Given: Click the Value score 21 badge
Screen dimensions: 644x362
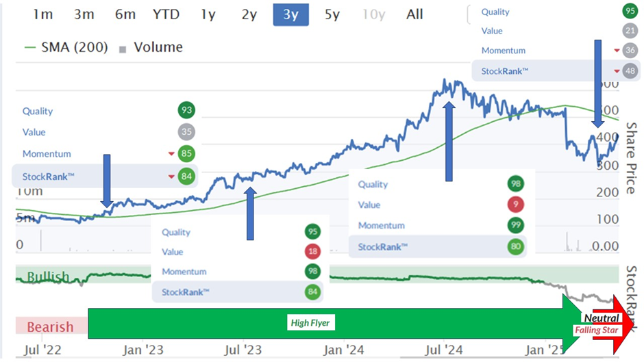Looking at the screenshot, I should [x=630, y=31].
